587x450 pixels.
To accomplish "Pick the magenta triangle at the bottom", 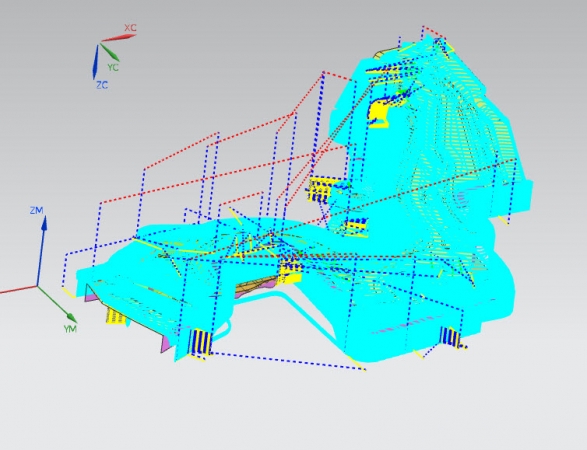I will coord(166,344).
